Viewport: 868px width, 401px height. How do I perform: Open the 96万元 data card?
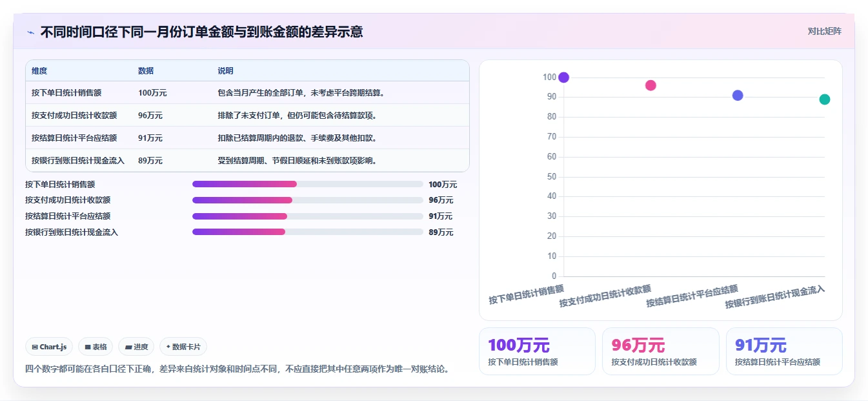coord(660,351)
